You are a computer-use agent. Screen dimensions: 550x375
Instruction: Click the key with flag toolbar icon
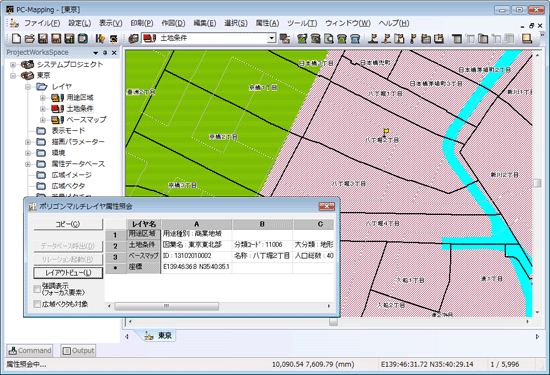[413, 38]
